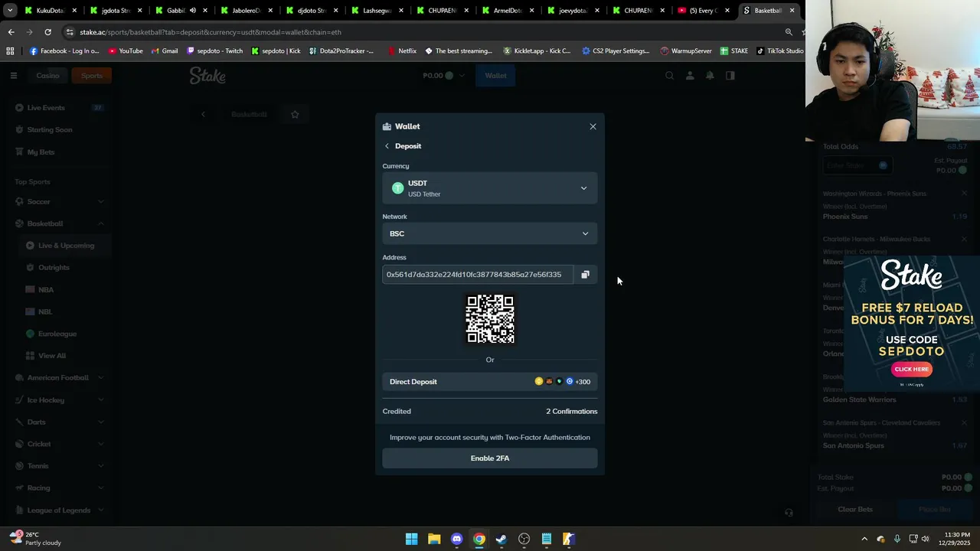Open the YouTube bookmark
This screenshot has width=980, height=551.
pyautogui.click(x=126, y=51)
